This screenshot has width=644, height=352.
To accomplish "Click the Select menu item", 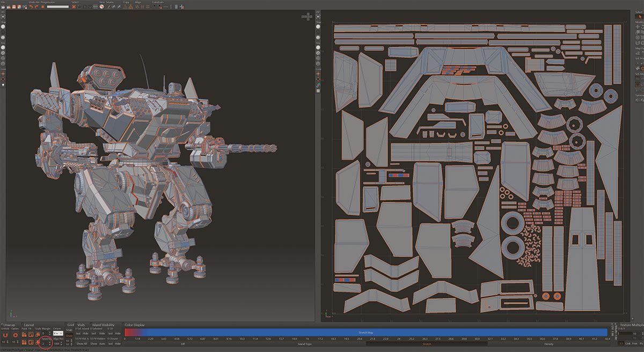I will pyautogui.click(x=75, y=2).
